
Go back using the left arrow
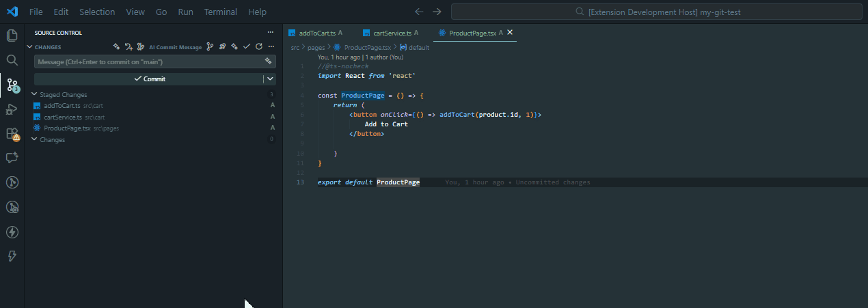tap(419, 12)
